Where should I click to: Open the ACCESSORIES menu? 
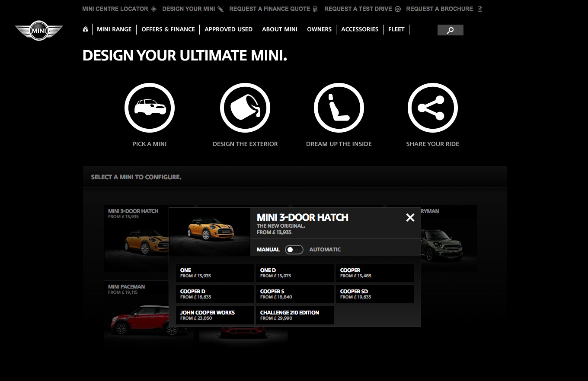click(x=360, y=29)
